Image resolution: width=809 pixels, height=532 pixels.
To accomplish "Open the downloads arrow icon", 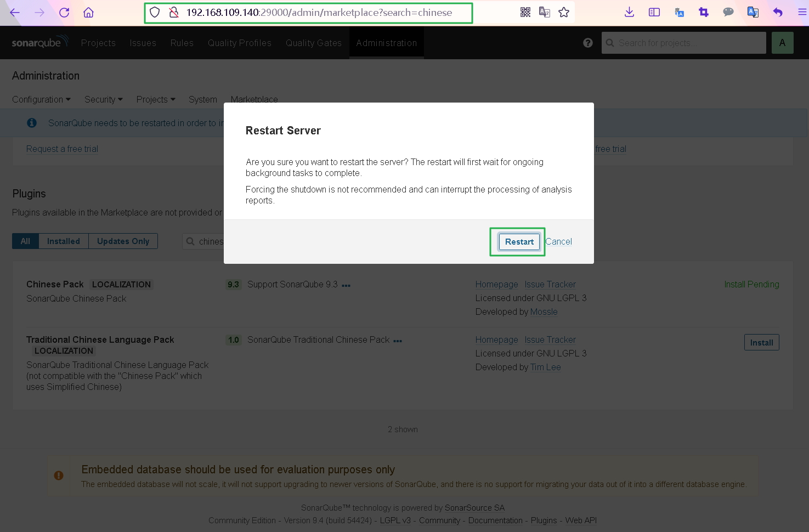I will pos(630,12).
